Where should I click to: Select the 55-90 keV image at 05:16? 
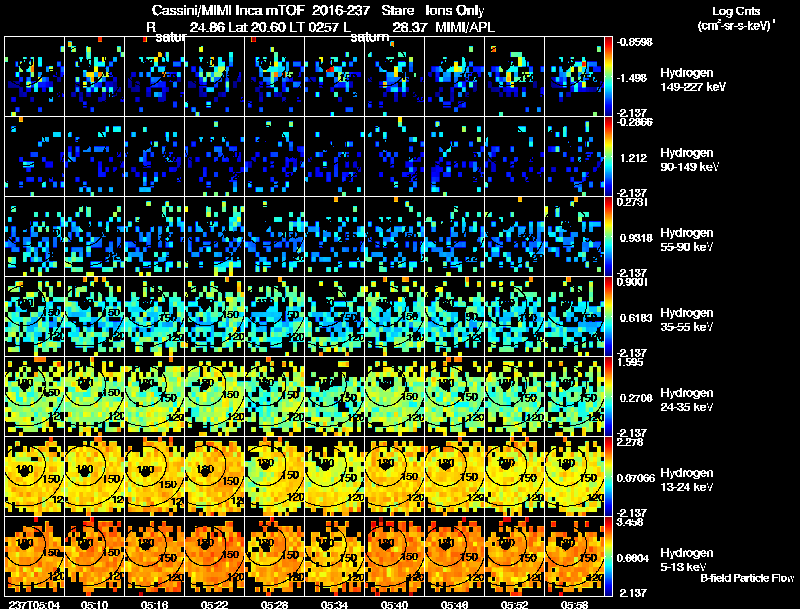[155, 237]
